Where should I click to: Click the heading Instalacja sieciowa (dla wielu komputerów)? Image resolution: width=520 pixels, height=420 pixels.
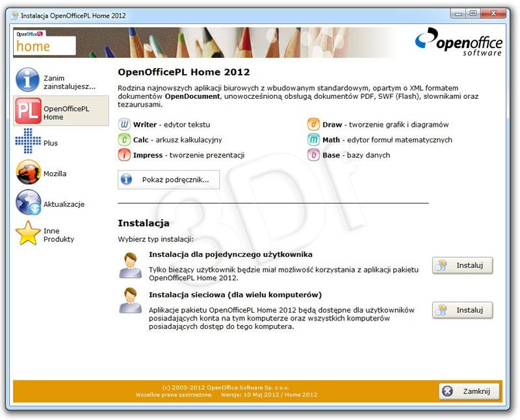pos(235,295)
